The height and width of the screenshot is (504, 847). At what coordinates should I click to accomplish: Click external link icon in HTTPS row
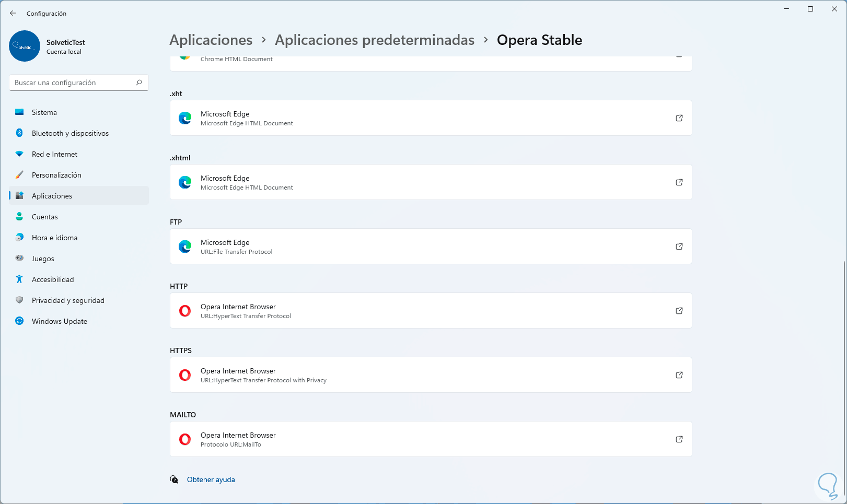679,375
